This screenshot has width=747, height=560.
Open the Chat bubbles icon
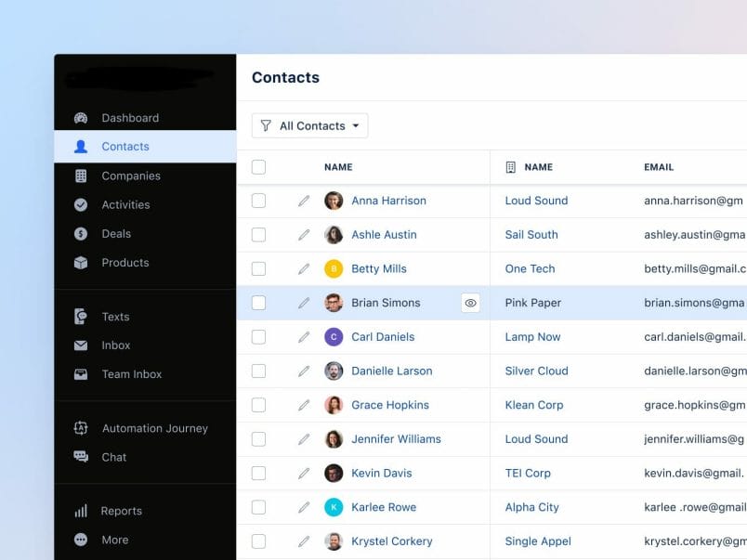[x=81, y=457]
